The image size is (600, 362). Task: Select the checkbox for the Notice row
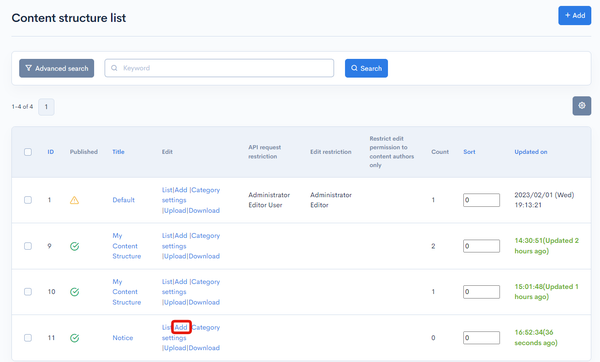point(28,338)
